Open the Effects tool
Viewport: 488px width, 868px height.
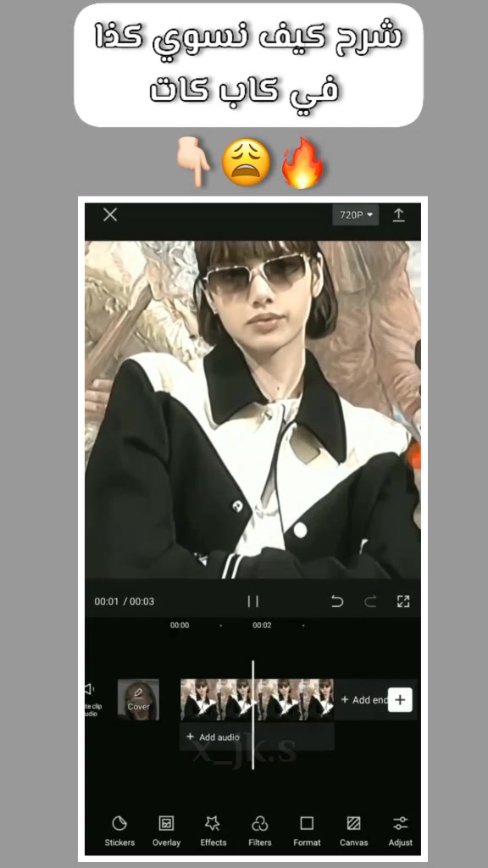click(213, 831)
